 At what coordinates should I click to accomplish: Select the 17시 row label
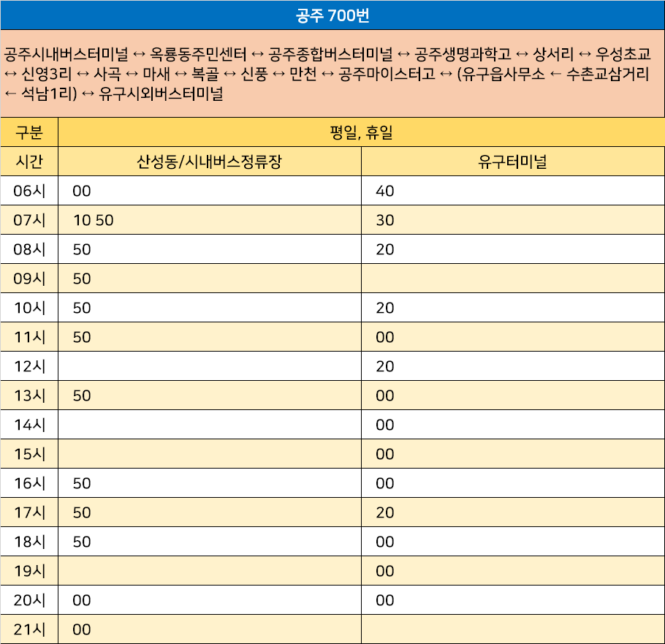point(29,513)
